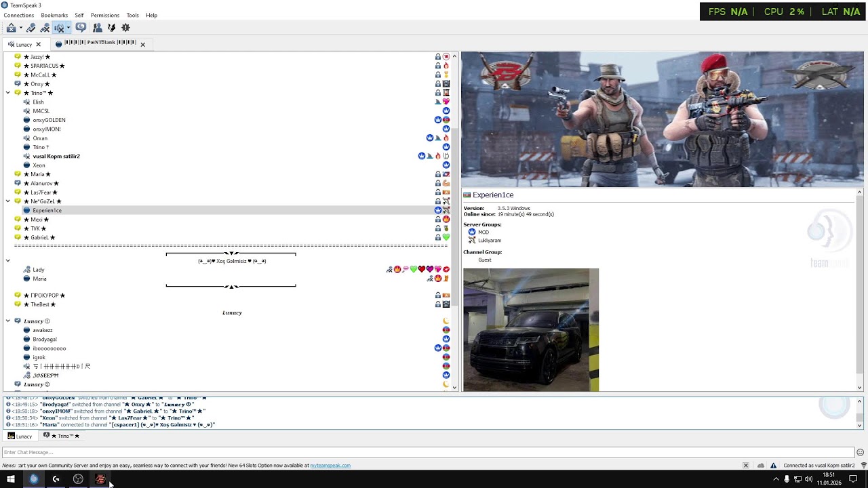
Task: Collapse the Trino™ channel
Action: pyautogui.click(x=8, y=93)
